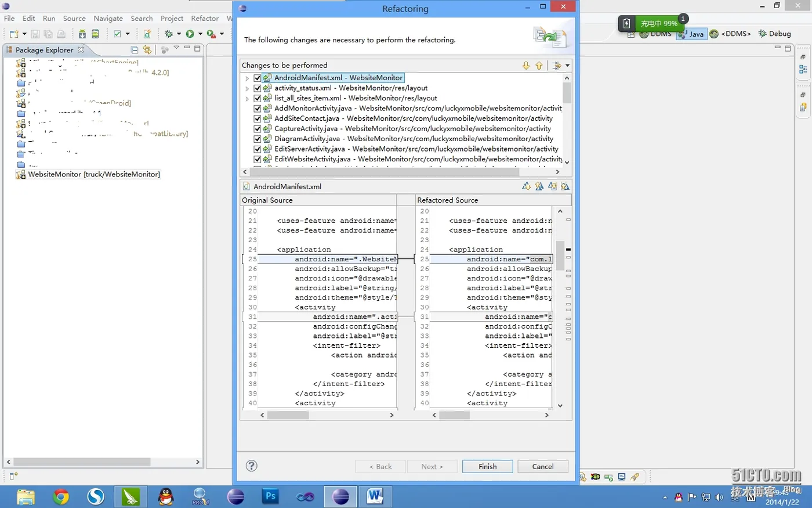Open Word from the taskbar

coord(375,496)
